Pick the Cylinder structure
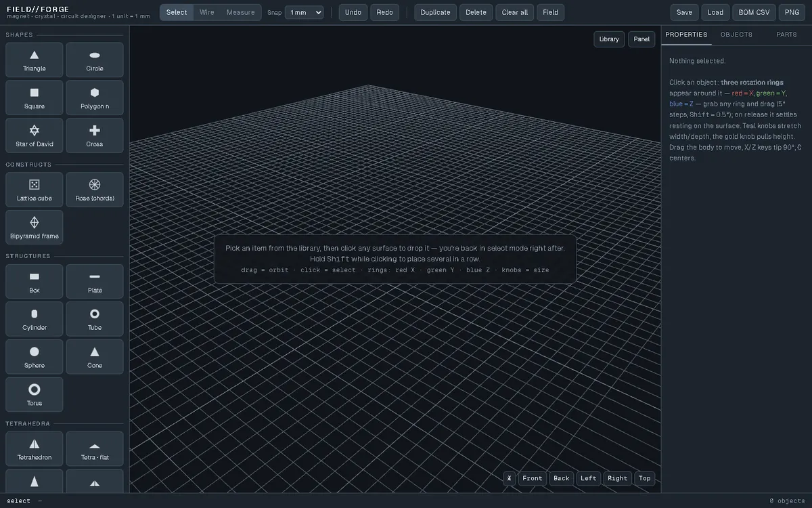 click(x=35, y=319)
